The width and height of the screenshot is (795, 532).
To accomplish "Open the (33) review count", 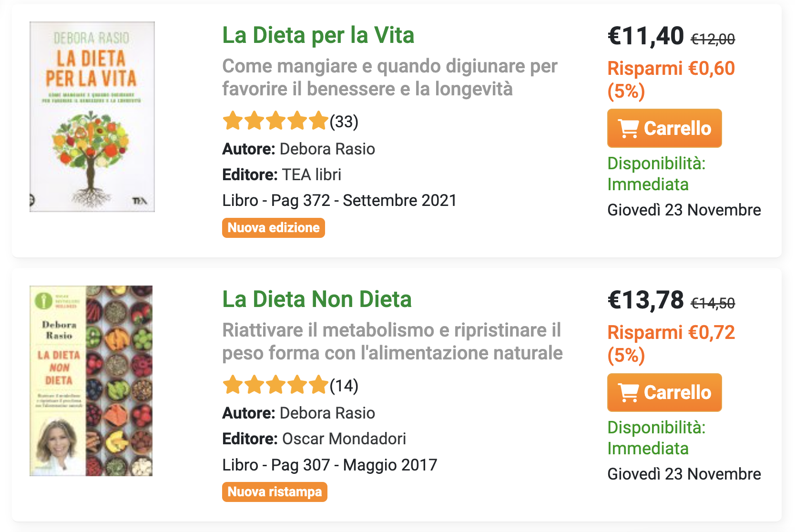I will [344, 122].
